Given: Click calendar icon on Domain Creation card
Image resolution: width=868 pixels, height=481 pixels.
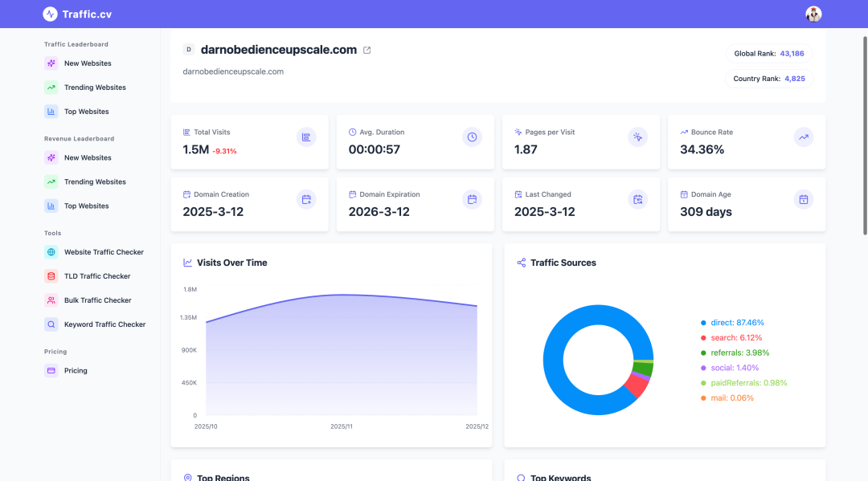Looking at the screenshot, I should tap(306, 200).
